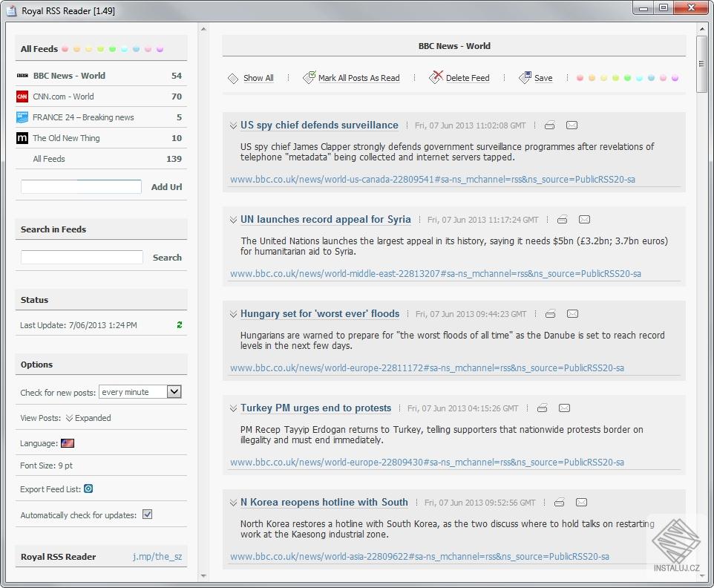Email the 'US spy chief defends surveillance' post

click(x=571, y=125)
